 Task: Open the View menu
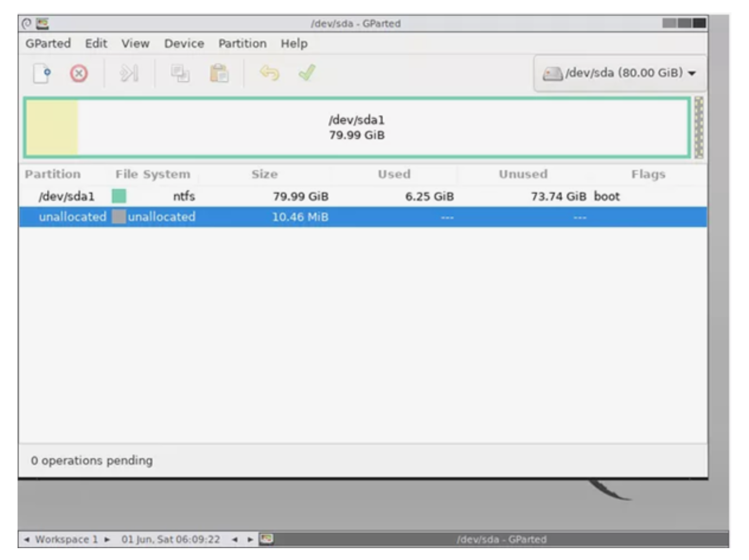pyautogui.click(x=135, y=44)
